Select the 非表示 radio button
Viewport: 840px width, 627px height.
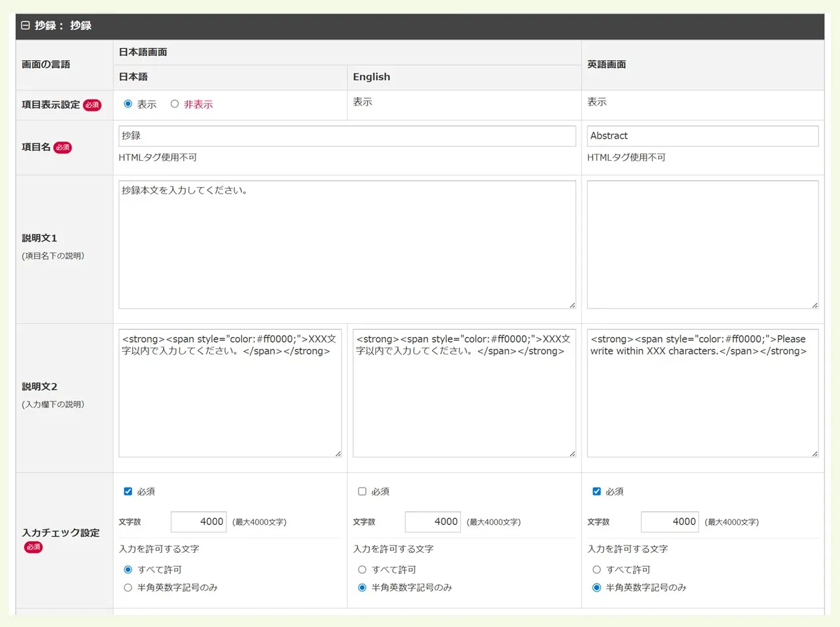click(x=175, y=104)
